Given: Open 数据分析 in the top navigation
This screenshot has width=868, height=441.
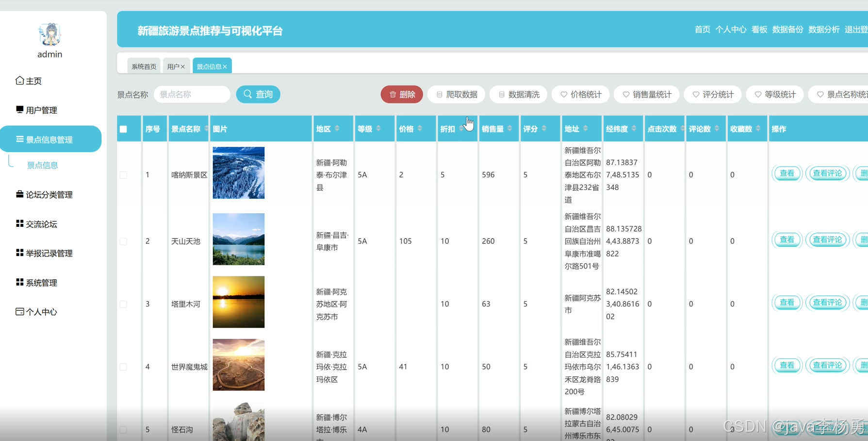Looking at the screenshot, I should tap(824, 30).
